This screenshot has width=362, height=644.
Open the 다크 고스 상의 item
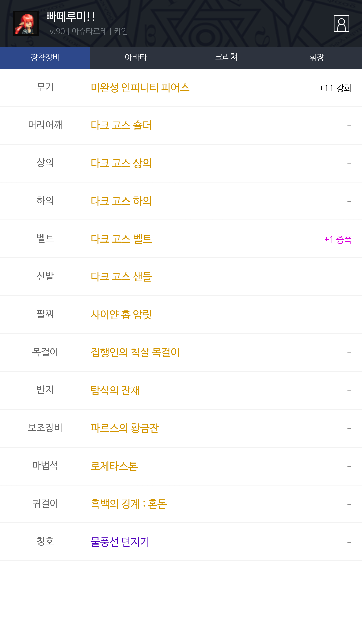coord(121,163)
